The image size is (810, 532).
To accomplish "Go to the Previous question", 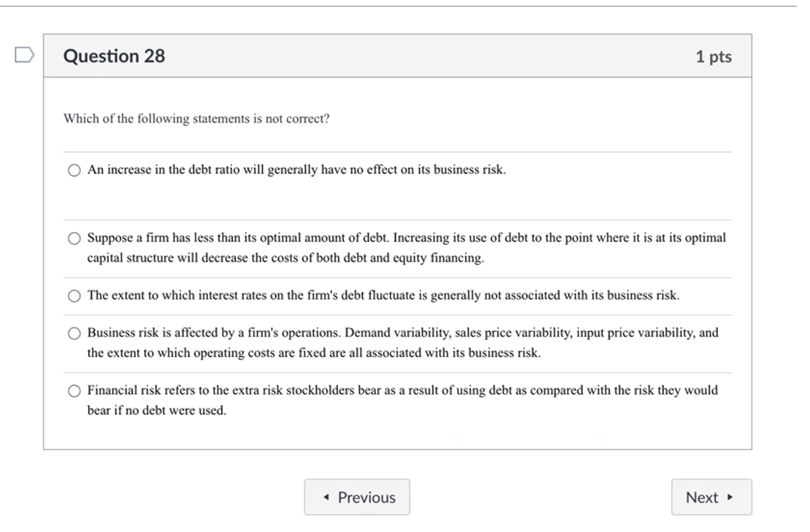I will coord(357,497).
